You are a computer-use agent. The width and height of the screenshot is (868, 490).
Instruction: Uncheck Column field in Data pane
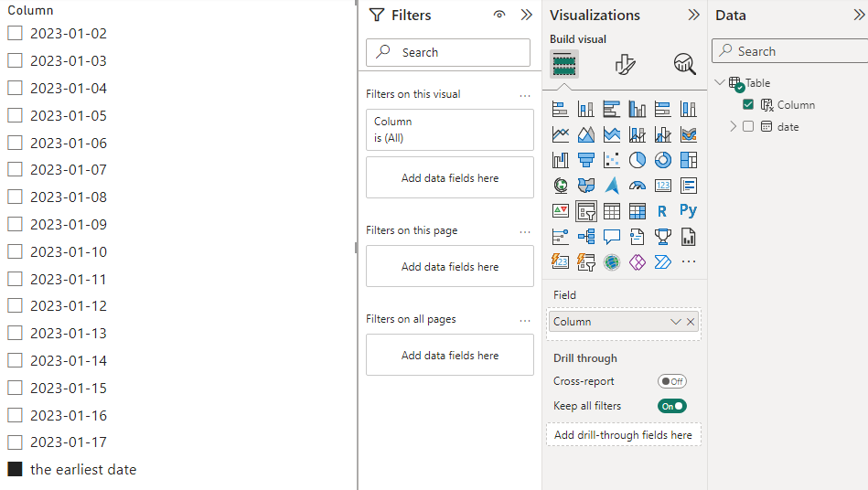(748, 104)
